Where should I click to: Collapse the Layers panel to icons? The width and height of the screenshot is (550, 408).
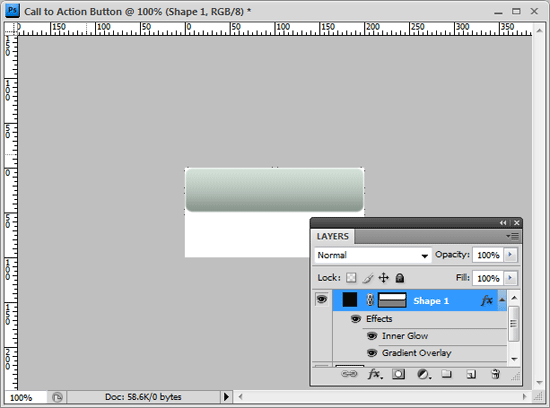[x=503, y=223]
